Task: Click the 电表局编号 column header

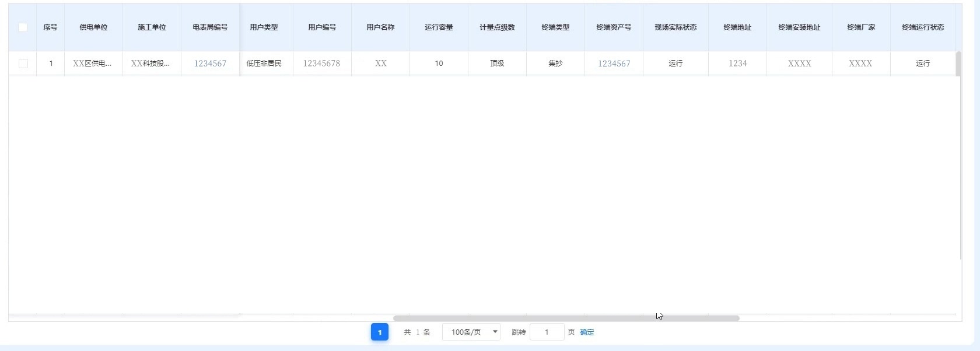Action: tap(210, 27)
